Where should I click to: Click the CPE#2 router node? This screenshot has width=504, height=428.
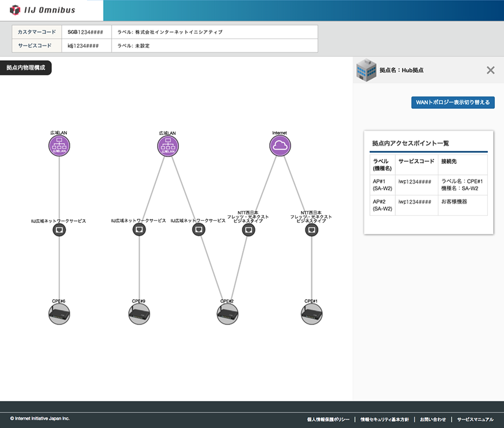click(x=227, y=314)
